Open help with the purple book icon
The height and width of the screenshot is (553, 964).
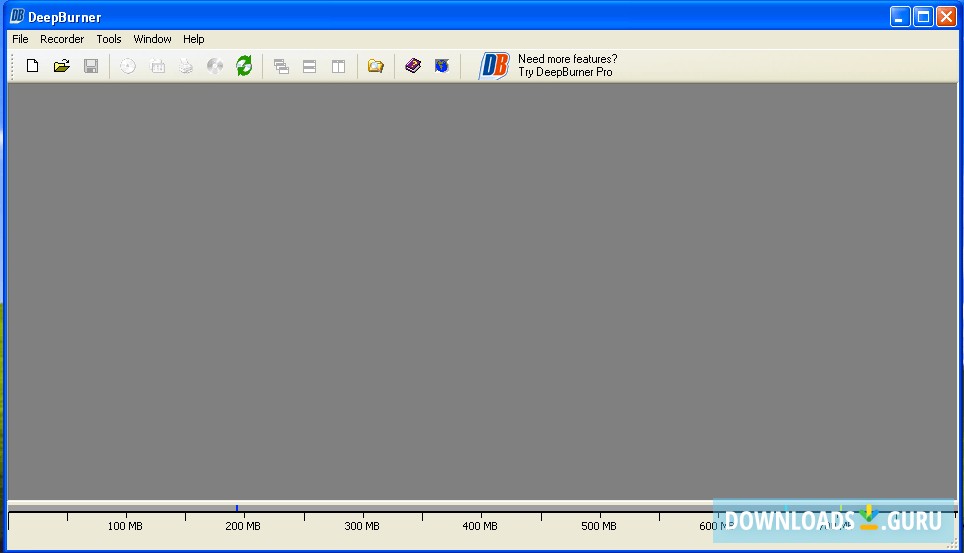point(413,65)
